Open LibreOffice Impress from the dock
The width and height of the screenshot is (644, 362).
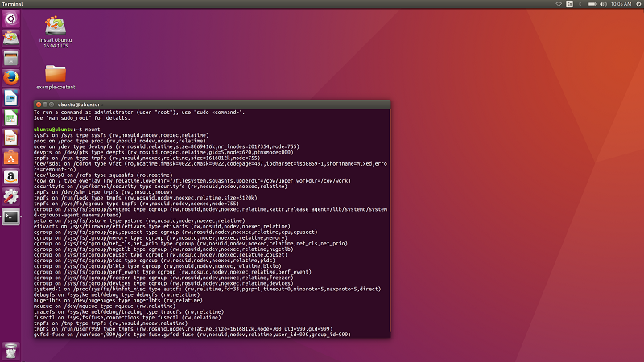click(10, 138)
